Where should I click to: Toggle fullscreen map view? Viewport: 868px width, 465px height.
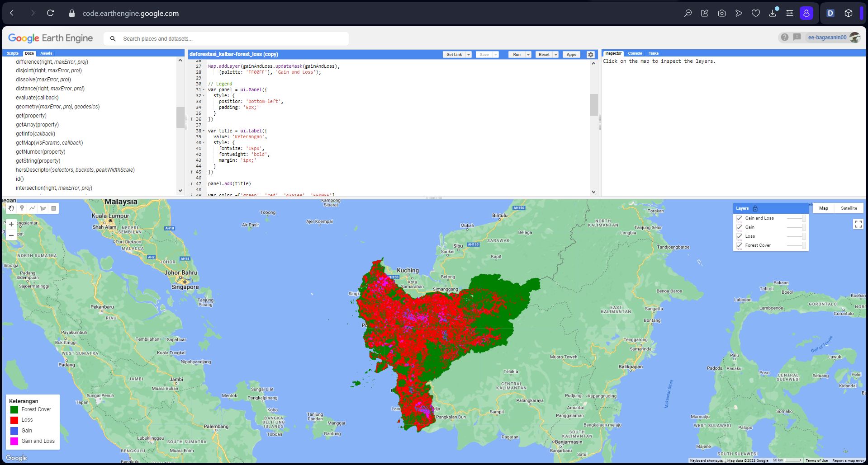858,224
